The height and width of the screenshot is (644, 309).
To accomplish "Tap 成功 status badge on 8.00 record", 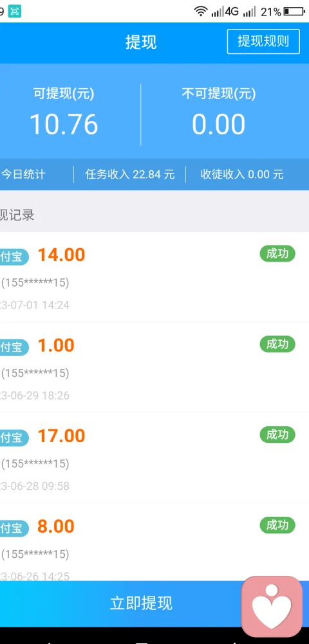I will [x=277, y=525].
